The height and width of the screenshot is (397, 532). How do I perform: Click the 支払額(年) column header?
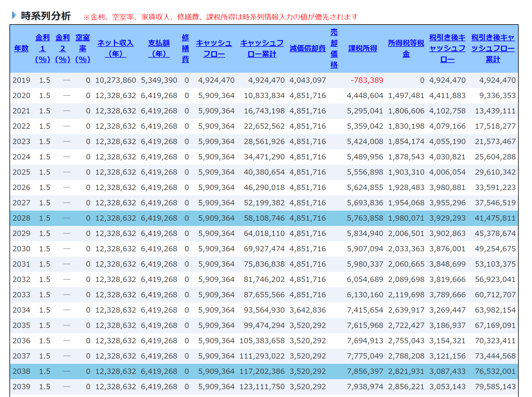159,48
